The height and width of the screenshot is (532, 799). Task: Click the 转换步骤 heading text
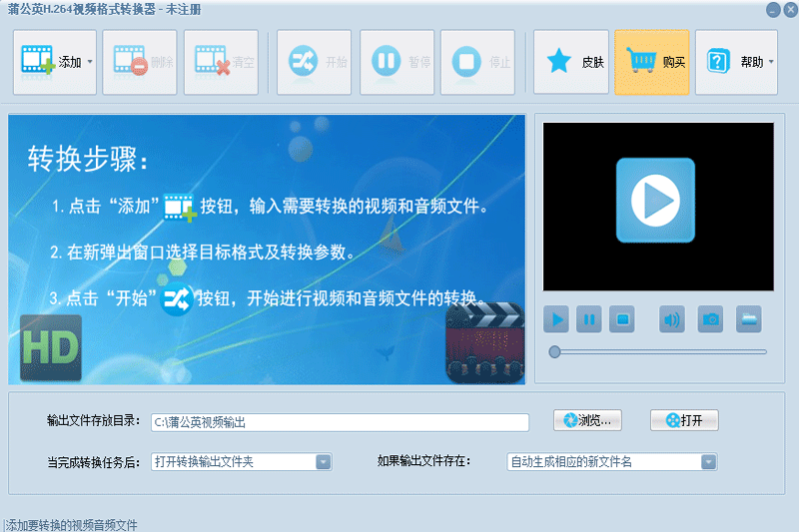click(x=88, y=159)
